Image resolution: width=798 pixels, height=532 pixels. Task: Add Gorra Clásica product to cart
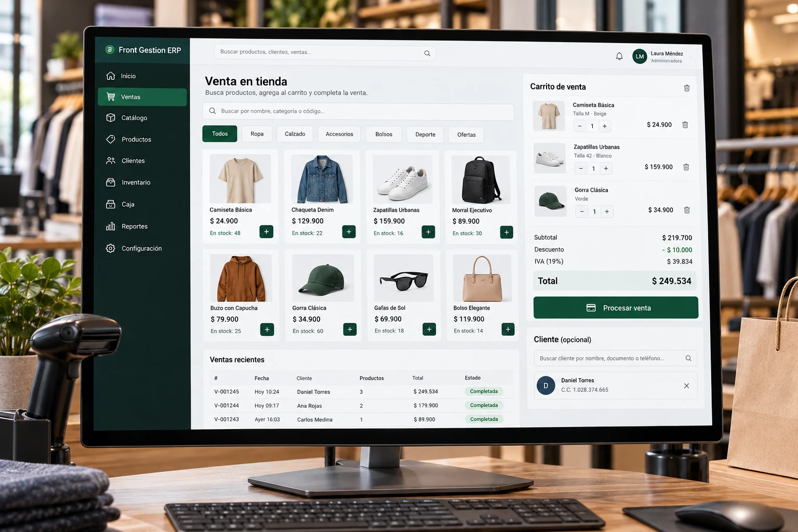click(x=350, y=329)
